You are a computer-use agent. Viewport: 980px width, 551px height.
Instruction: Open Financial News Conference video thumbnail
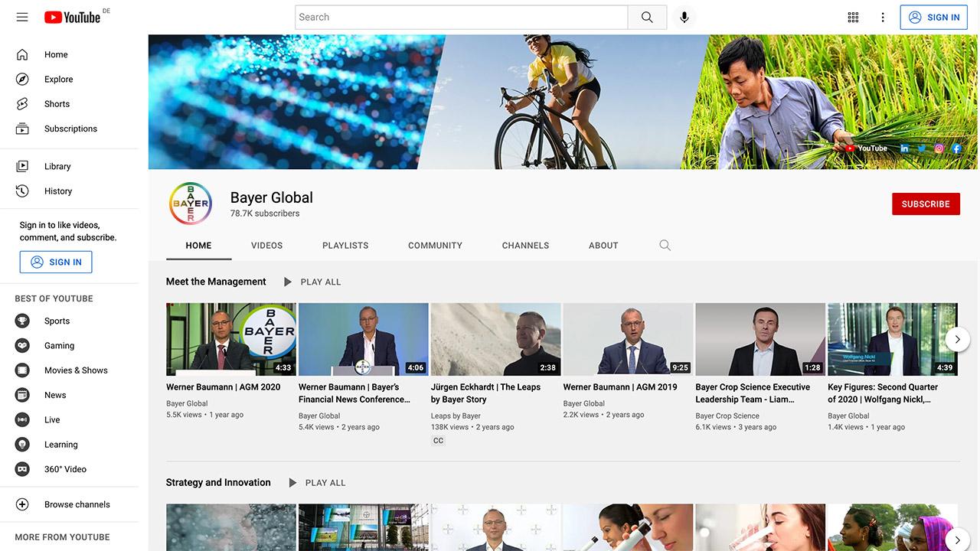(x=364, y=339)
